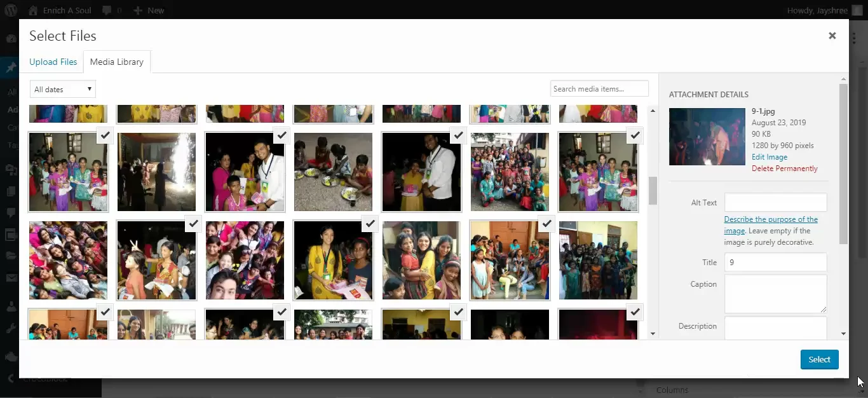Focus the Alt Text field
Image resolution: width=868 pixels, height=398 pixels.
pos(775,202)
